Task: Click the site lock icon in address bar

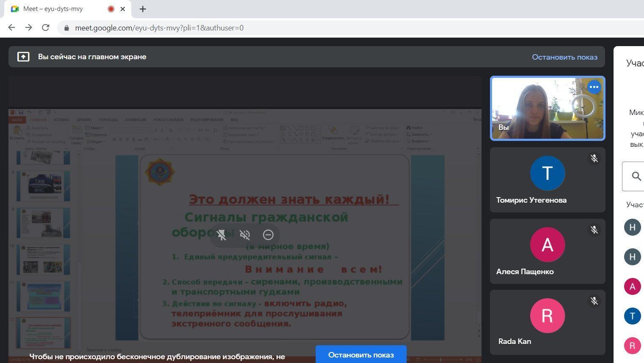Action: click(66, 28)
